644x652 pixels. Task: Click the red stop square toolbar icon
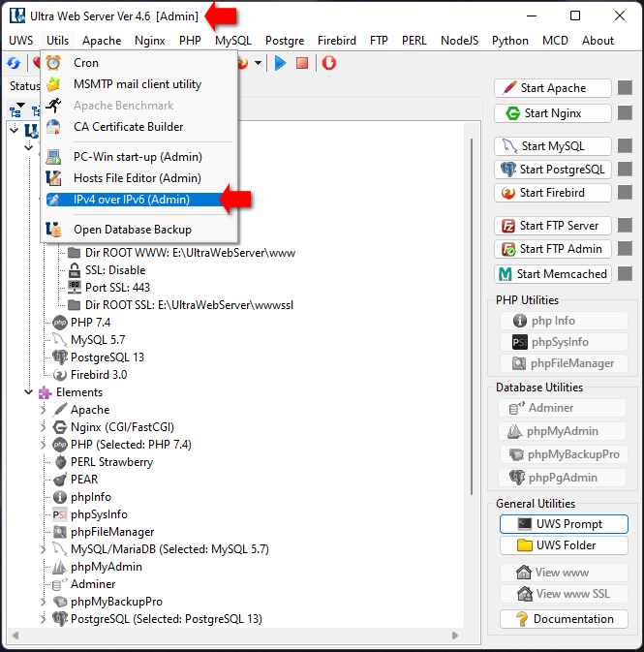point(302,63)
